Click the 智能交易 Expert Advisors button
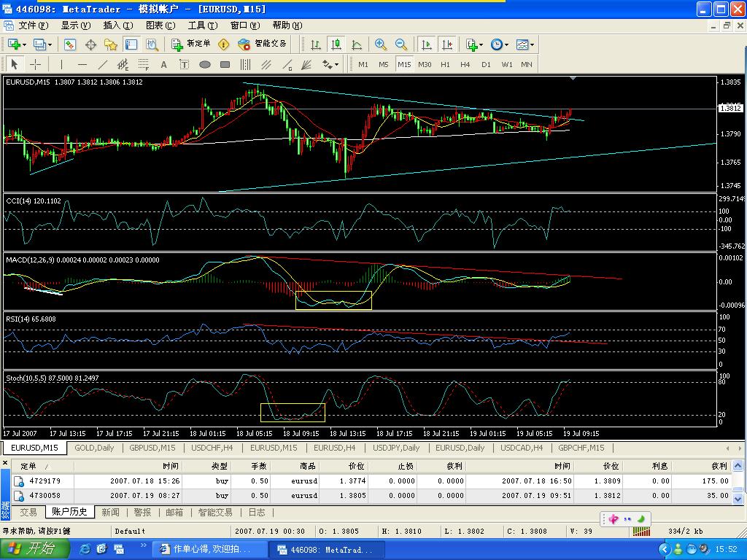The image size is (747, 560). (263, 44)
